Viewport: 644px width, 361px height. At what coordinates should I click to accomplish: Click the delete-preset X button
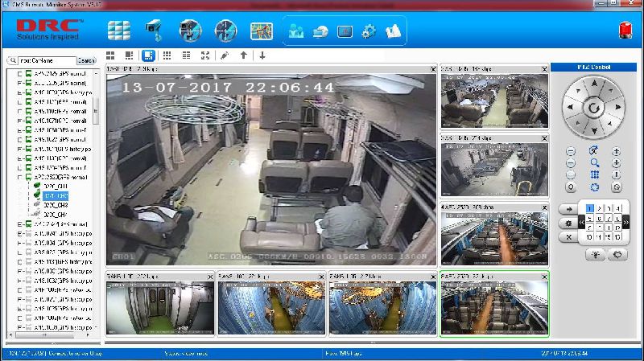[568, 237]
